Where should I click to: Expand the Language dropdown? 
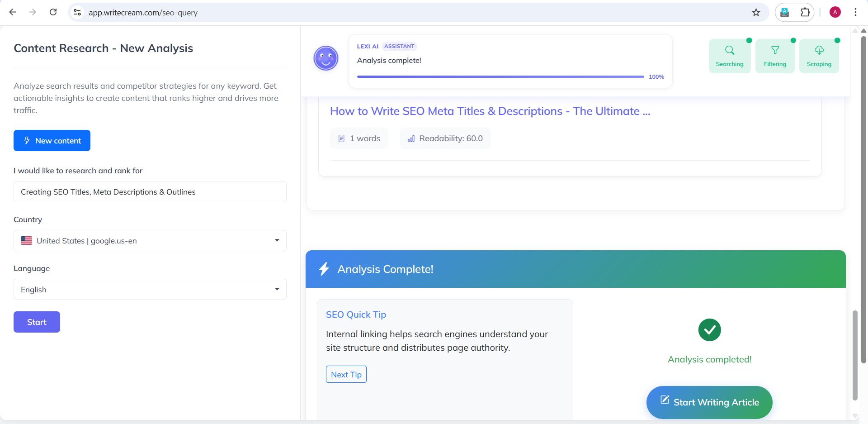point(150,290)
